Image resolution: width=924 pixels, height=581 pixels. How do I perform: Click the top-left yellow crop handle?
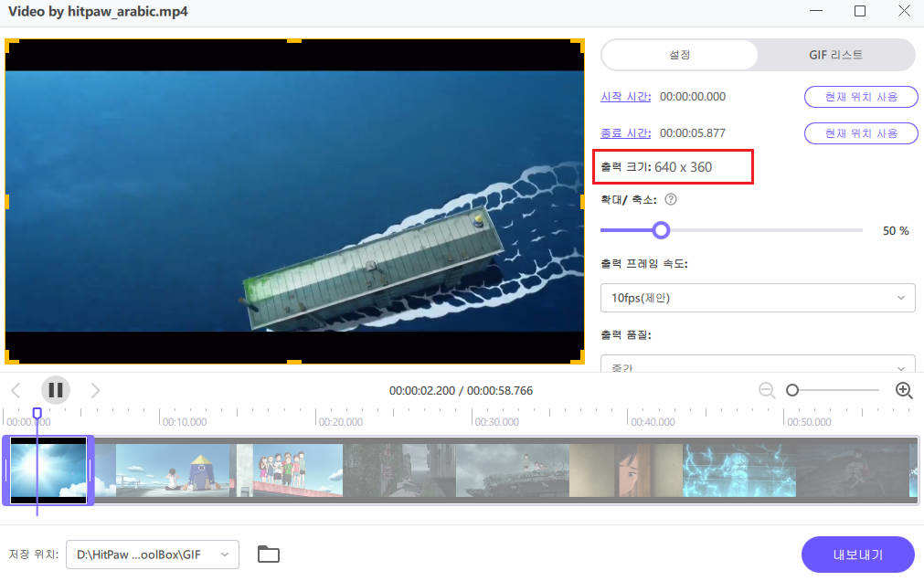[x=11, y=45]
